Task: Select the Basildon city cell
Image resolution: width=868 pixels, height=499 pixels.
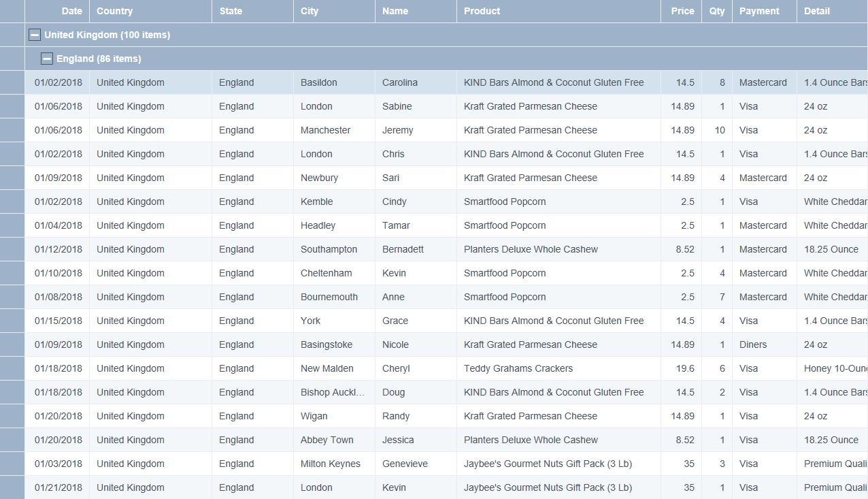Action: point(334,82)
